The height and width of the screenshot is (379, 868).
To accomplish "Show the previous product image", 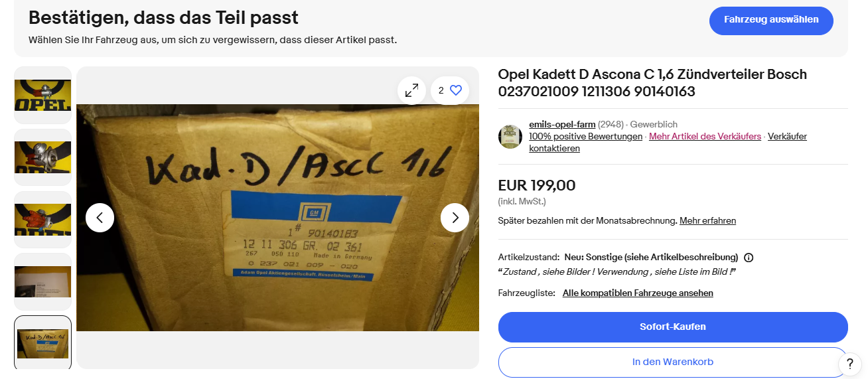I will (100, 218).
